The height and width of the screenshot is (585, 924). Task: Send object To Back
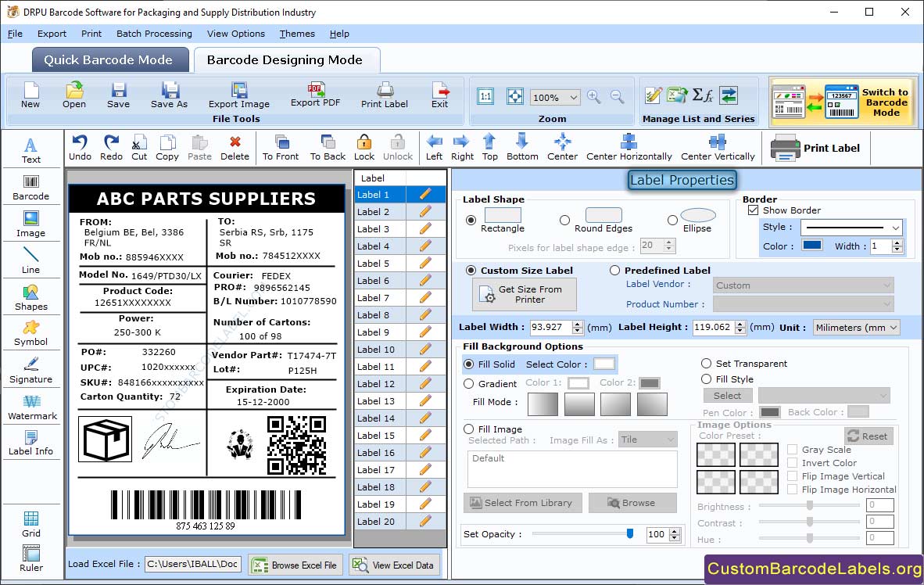pyautogui.click(x=328, y=148)
